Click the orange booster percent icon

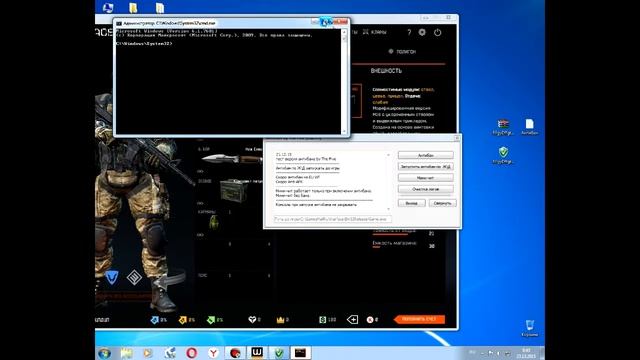pos(182,320)
